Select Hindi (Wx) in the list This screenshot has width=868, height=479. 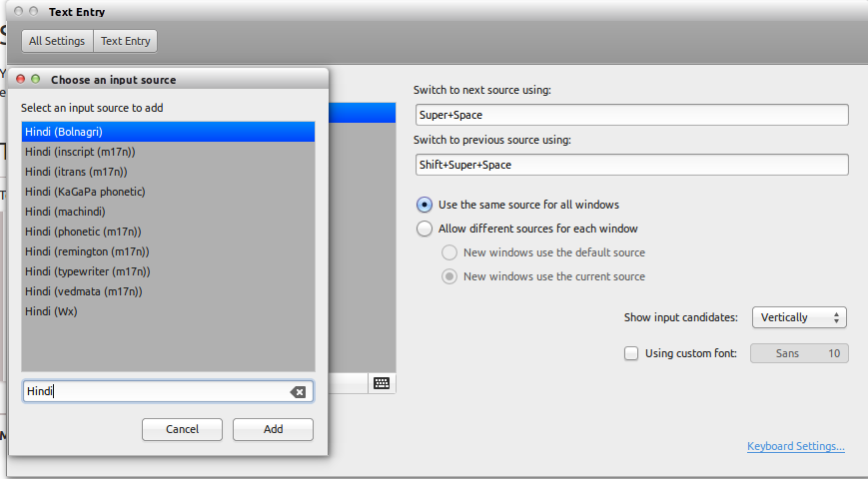(168, 311)
